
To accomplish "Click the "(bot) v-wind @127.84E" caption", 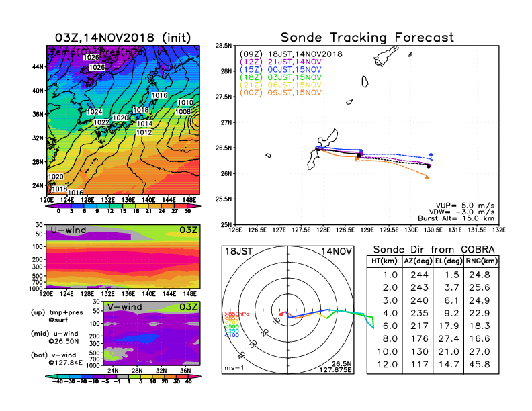I will (56, 359).
